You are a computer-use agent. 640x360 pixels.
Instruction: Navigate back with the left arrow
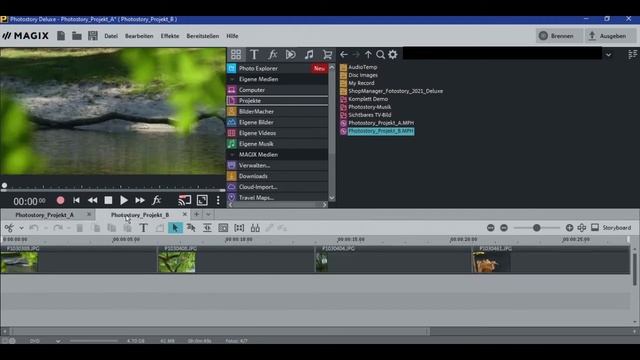(344, 54)
